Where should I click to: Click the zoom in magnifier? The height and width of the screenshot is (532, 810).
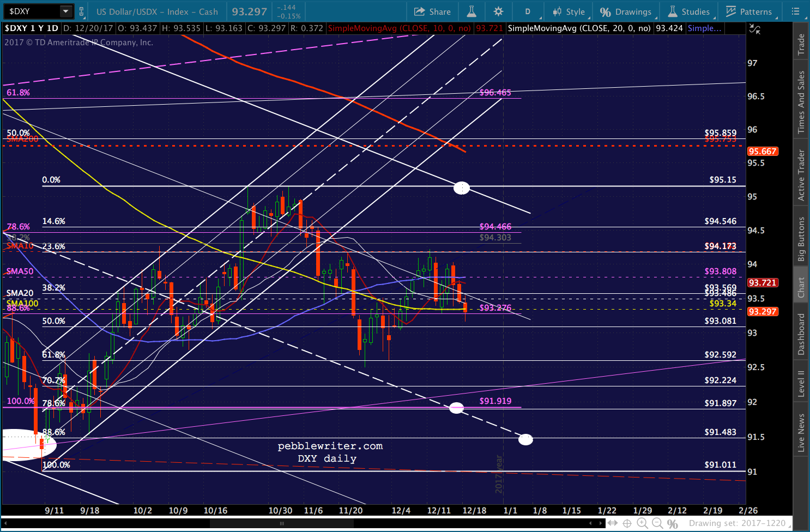point(643,523)
